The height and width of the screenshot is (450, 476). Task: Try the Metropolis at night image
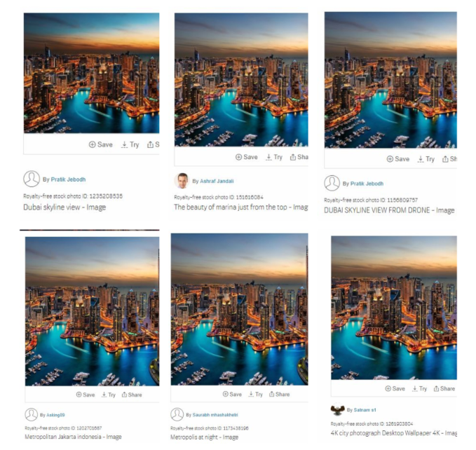point(255,394)
